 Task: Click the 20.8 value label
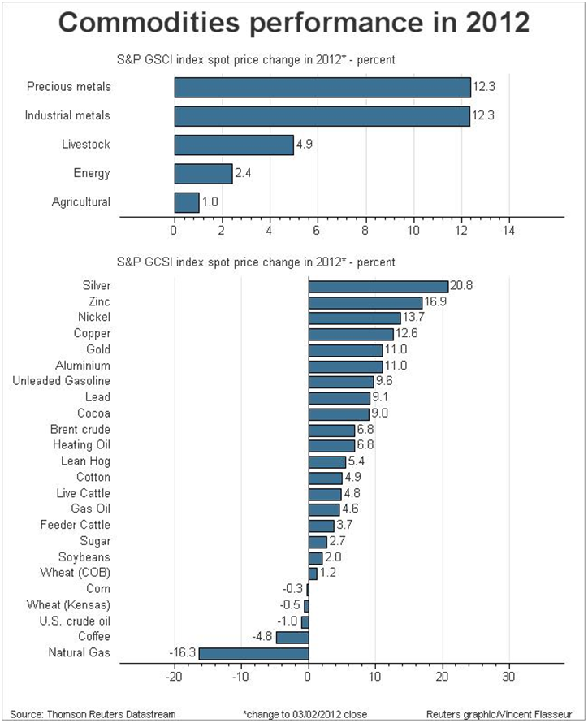(x=460, y=286)
